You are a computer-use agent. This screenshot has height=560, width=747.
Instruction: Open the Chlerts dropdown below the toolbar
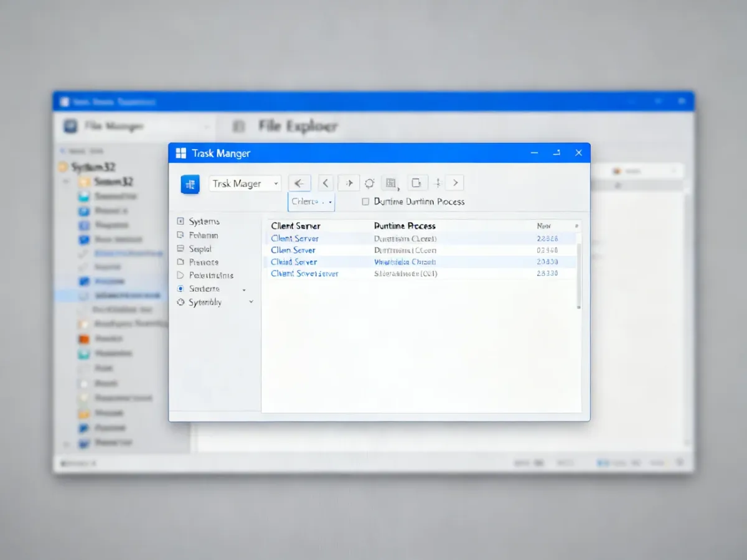(x=311, y=202)
